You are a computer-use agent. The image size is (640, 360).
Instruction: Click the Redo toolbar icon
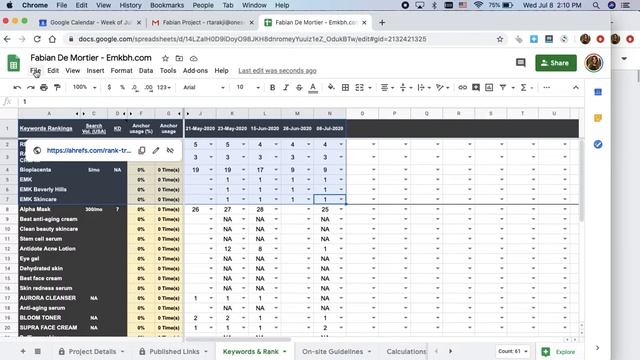point(31,87)
